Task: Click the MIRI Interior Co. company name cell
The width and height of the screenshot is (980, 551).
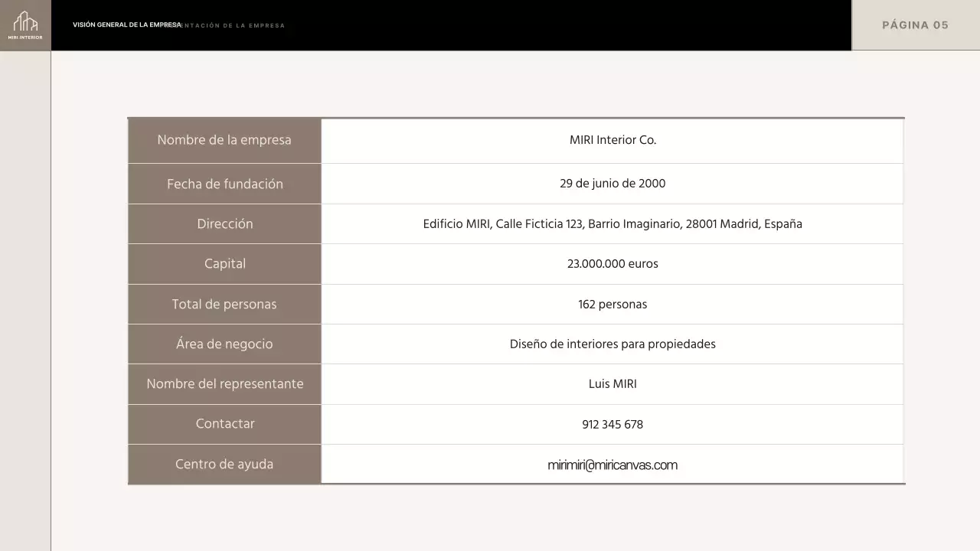Action: 612,140
